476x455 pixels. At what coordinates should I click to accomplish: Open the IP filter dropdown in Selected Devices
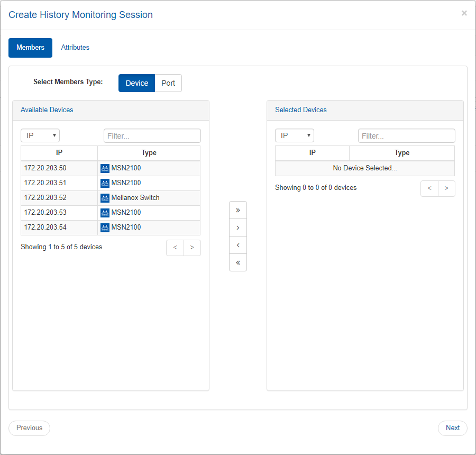click(x=295, y=135)
